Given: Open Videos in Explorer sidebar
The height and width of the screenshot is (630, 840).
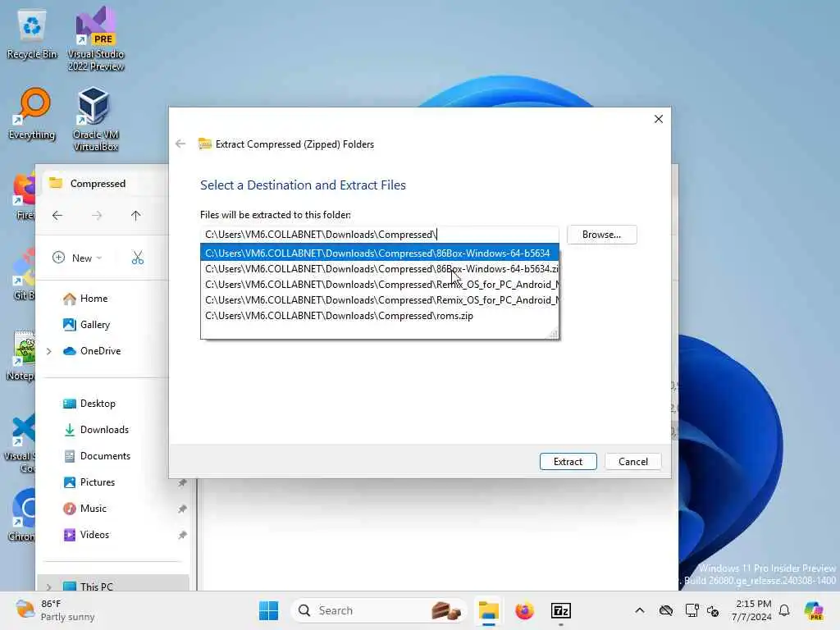Looking at the screenshot, I should coord(86,535).
